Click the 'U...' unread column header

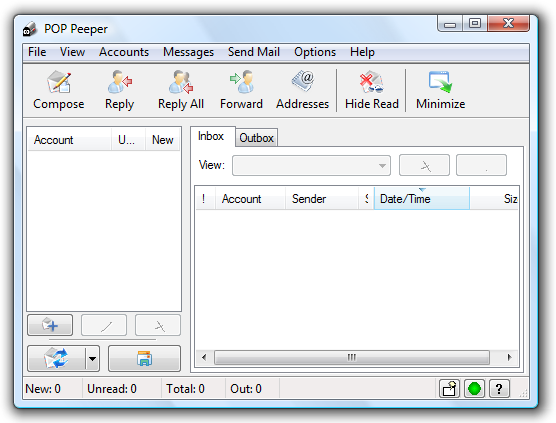[x=128, y=140]
